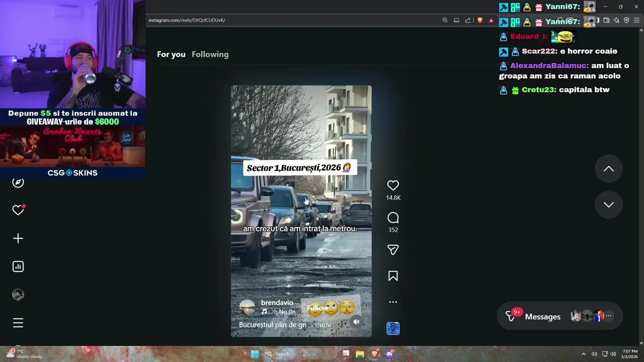Open the audio thumbnail below reel actions
Image resolution: width=644 pixels, height=362 pixels.
[393, 328]
